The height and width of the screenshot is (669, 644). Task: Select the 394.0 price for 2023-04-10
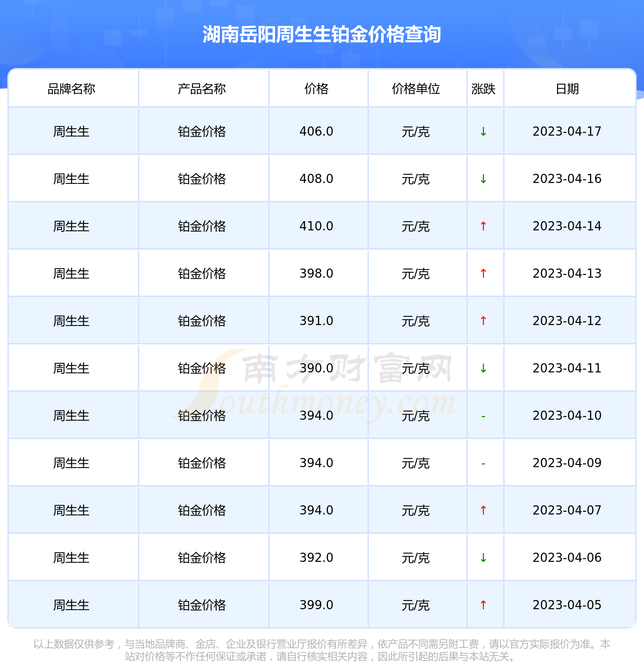[x=316, y=416]
